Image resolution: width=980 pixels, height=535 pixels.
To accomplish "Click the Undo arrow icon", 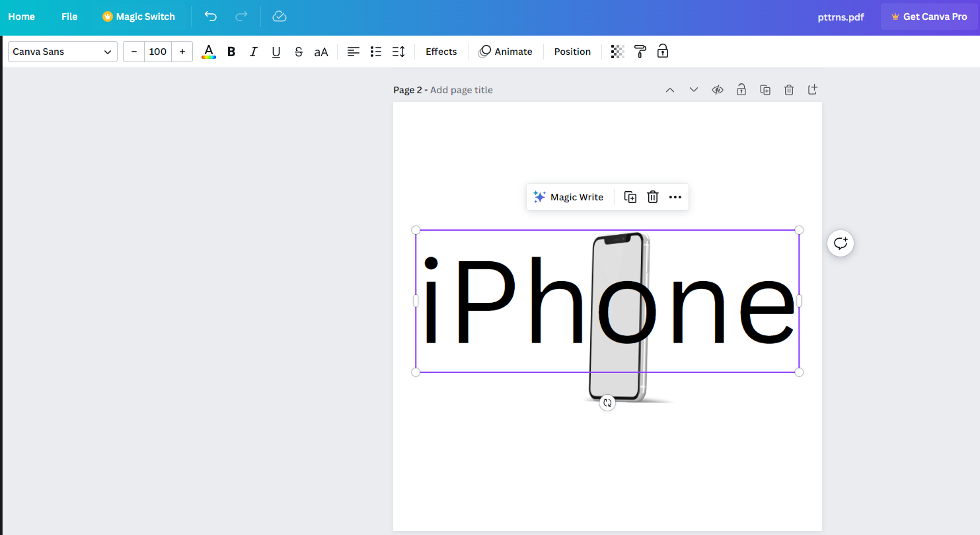I will [x=211, y=17].
